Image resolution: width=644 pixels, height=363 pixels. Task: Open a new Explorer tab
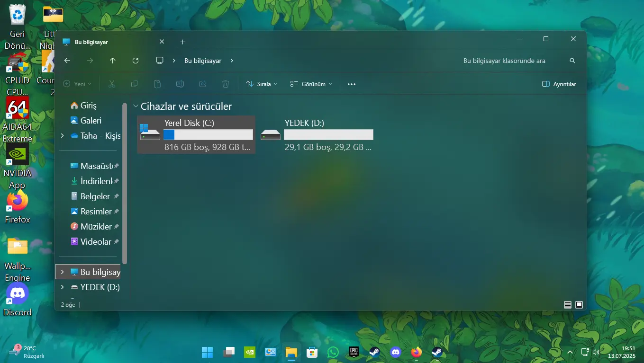(x=182, y=42)
